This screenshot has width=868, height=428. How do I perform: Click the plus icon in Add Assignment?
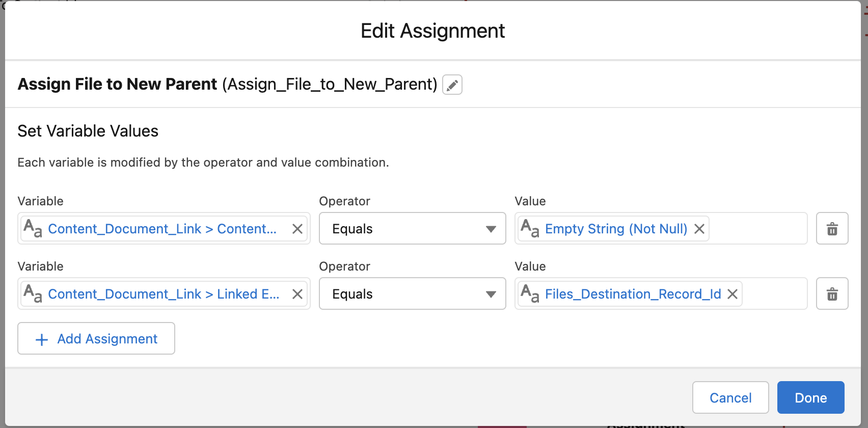point(42,339)
